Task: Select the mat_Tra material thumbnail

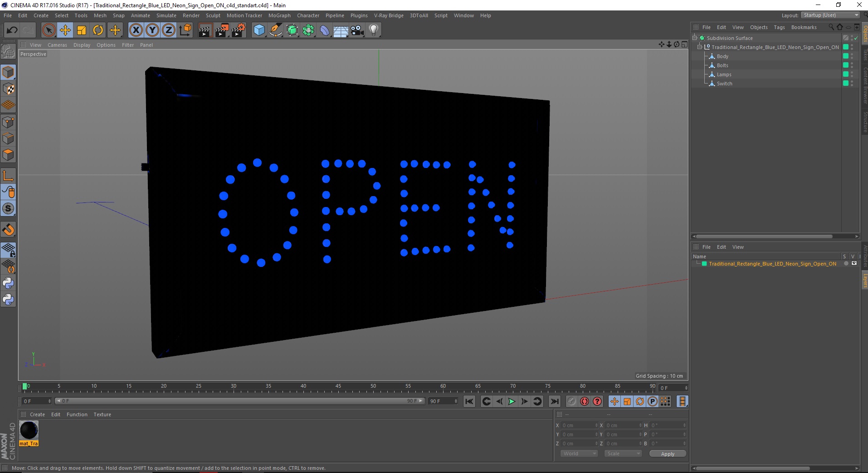Action: pos(29,430)
